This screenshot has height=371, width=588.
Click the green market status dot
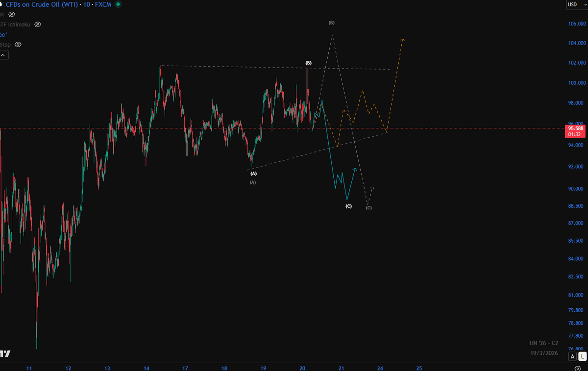click(118, 4)
